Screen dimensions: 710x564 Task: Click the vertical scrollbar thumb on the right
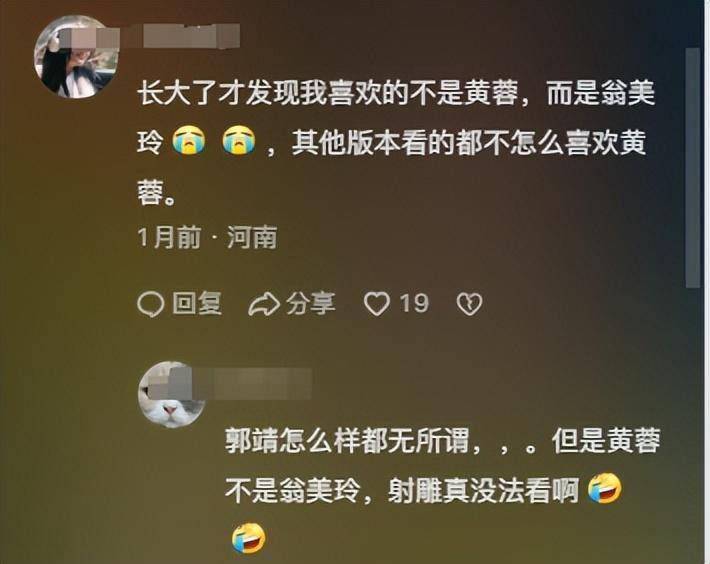[x=693, y=167]
